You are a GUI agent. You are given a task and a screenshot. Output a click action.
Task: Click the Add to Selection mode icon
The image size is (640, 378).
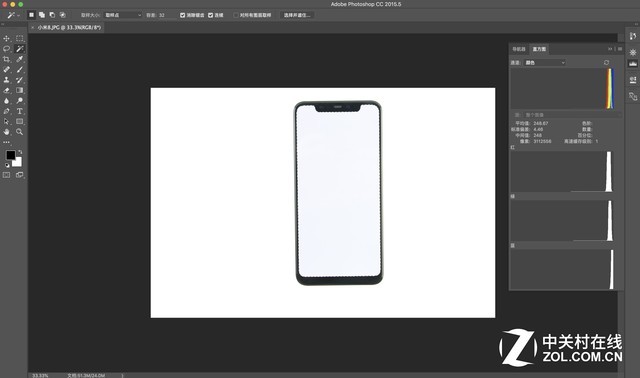pyautogui.click(x=42, y=15)
